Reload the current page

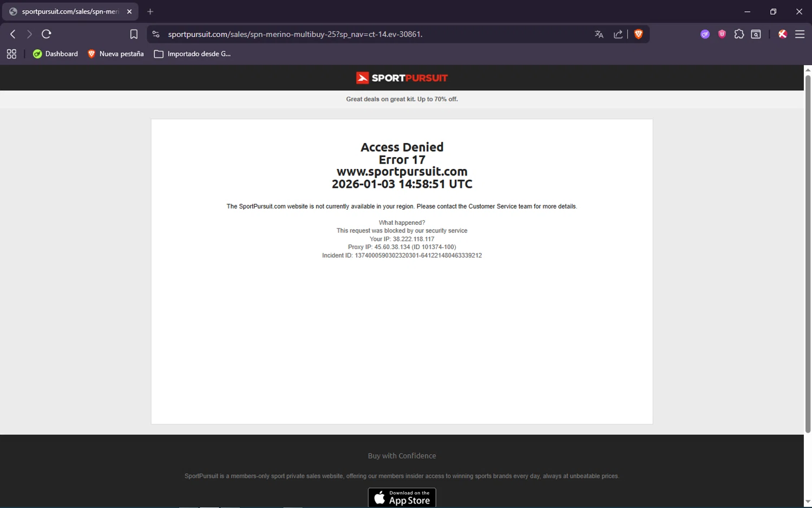(x=47, y=34)
